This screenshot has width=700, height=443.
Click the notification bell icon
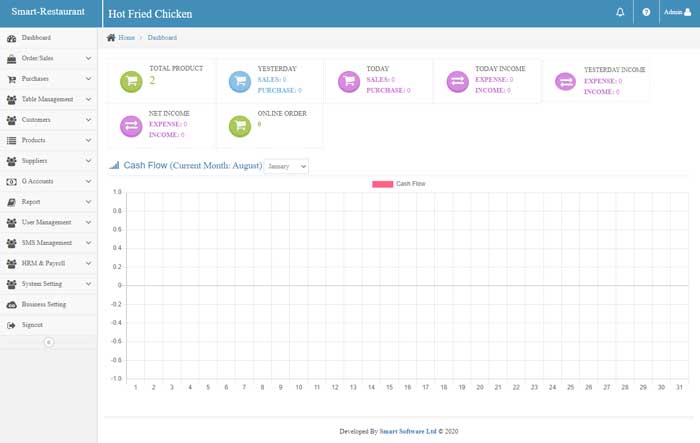pyautogui.click(x=620, y=13)
